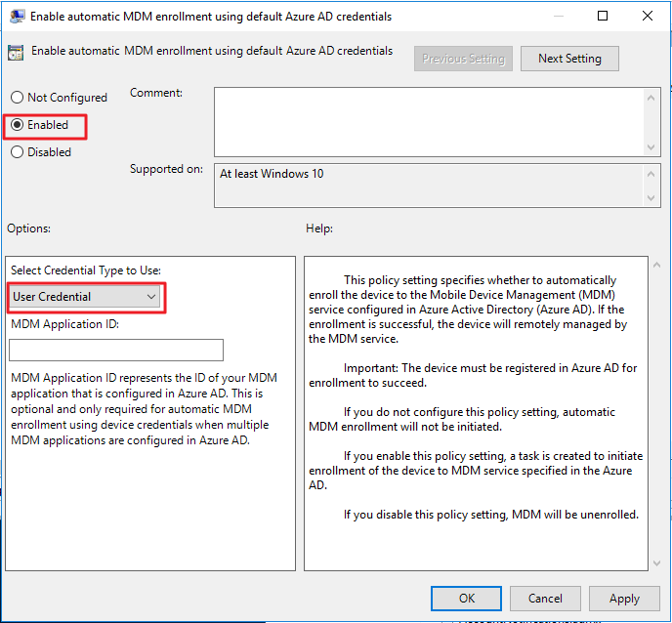Click the 'Important: The device must be registered' paragraph

(x=473, y=375)
